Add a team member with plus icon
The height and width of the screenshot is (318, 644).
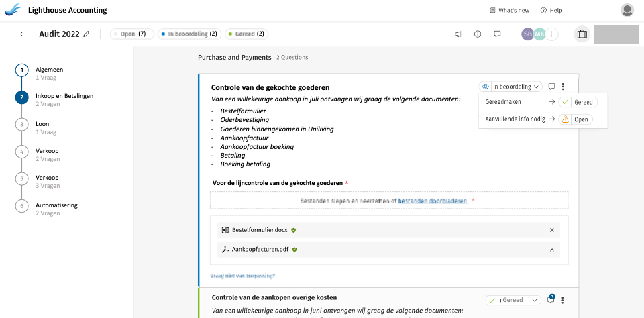point(551,34)
